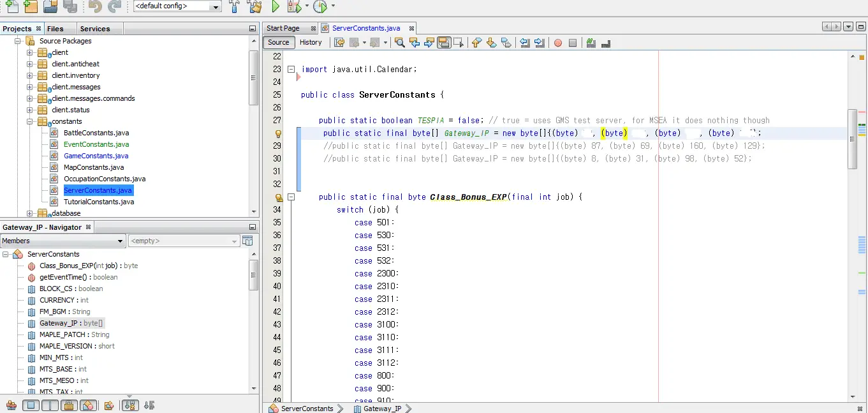The width and height of the screenshot is (868, 413).
Task: Click the Shift Line Left icon
Action: [525, 43]
